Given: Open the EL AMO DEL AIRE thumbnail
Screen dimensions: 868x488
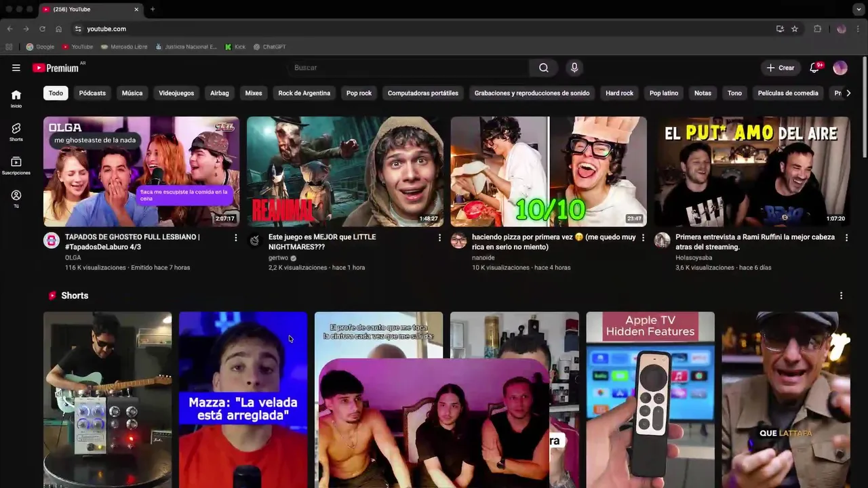Looking at the screenshot, I should 751,171.
